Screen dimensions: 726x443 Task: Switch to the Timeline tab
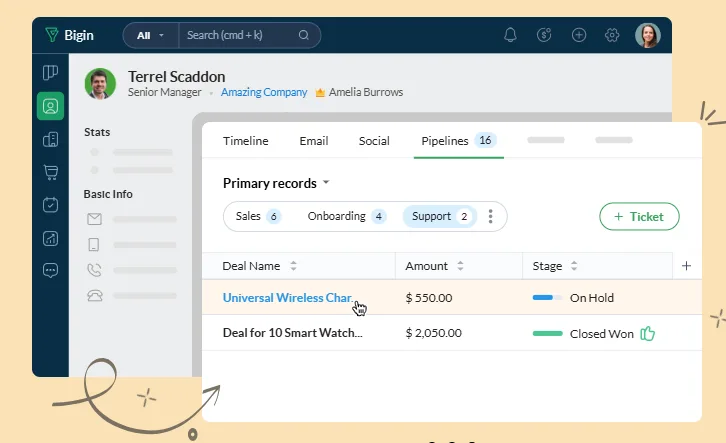click(x=245, y=141)
